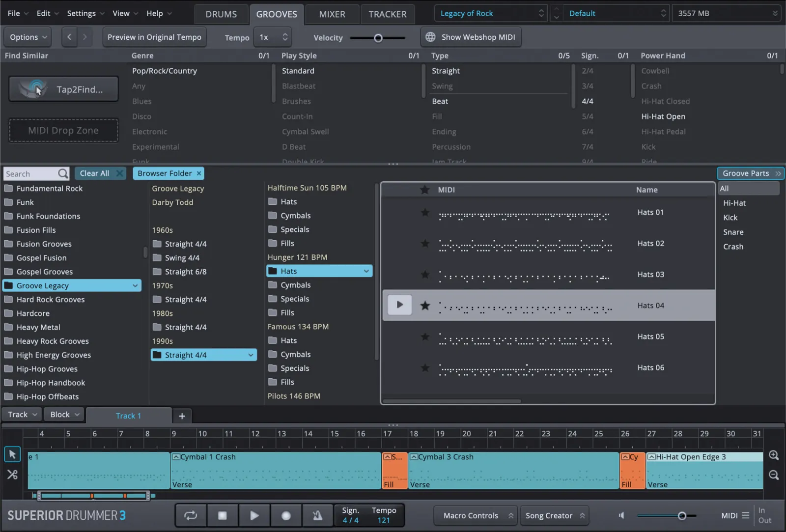Expand the selected Hats folder chevron
This screenshot has width=786, height=532.
point(366,271)
